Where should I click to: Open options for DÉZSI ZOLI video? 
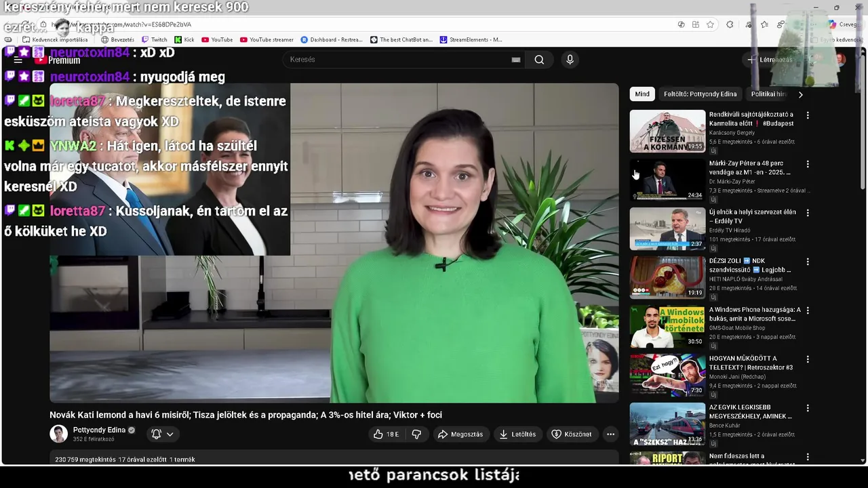click(x=807, y=262)
